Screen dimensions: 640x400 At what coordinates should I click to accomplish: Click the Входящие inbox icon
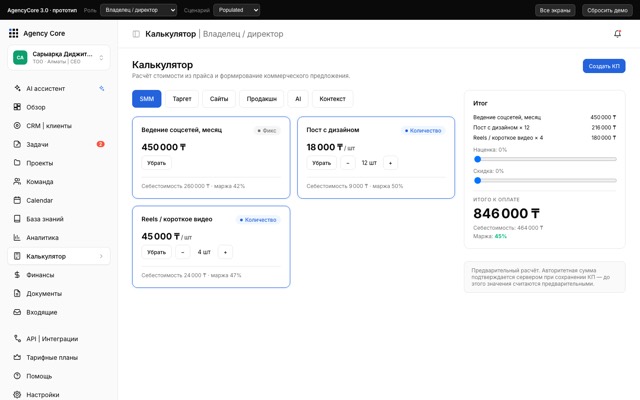[x=17, y=312]
